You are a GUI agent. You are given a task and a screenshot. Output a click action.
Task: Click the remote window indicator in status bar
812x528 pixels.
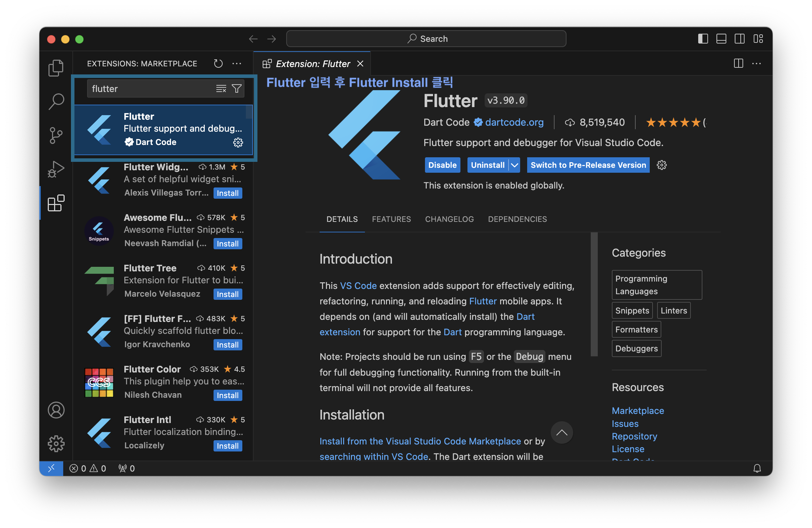[x=51, y=468]
